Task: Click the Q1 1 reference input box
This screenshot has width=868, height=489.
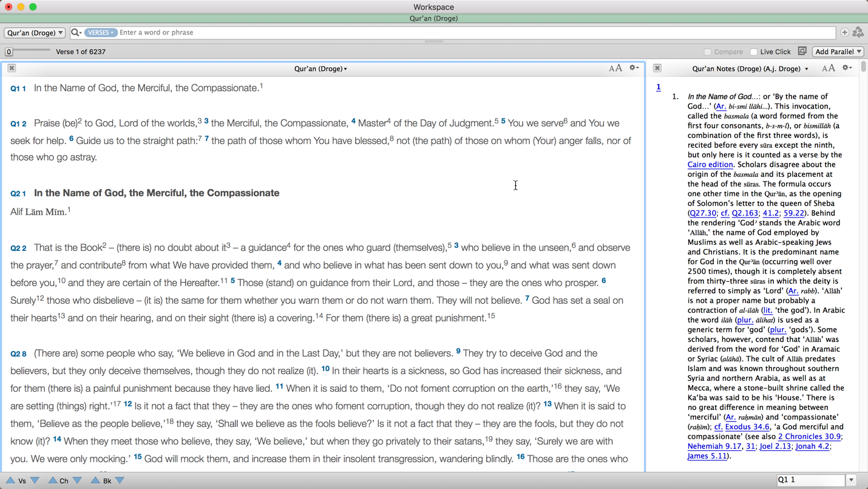Action: 810,480
